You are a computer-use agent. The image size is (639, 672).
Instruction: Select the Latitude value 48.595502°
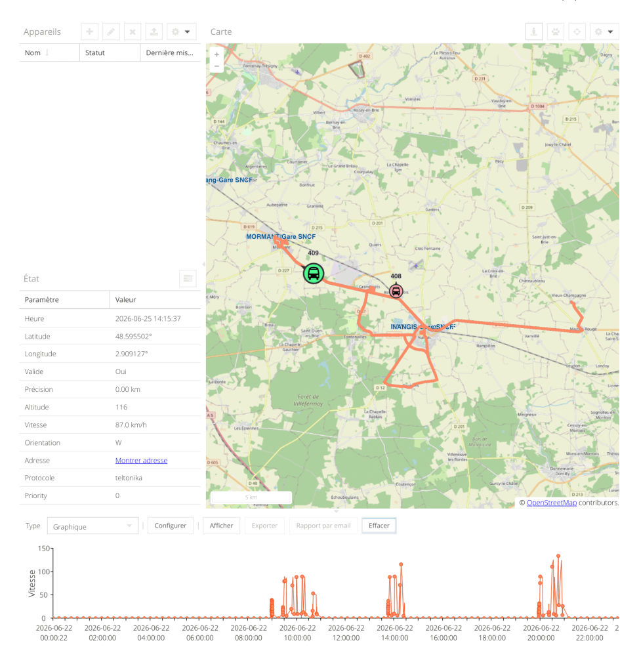click(x=133, y=337)
